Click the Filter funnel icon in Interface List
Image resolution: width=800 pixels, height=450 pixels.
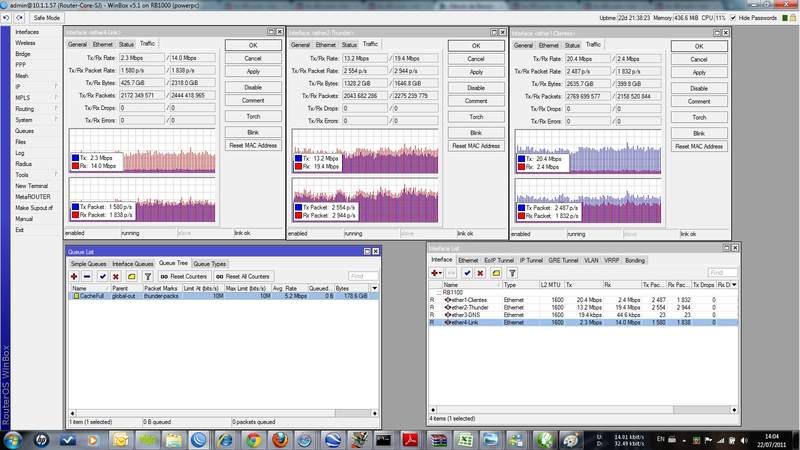coord(512,273)
